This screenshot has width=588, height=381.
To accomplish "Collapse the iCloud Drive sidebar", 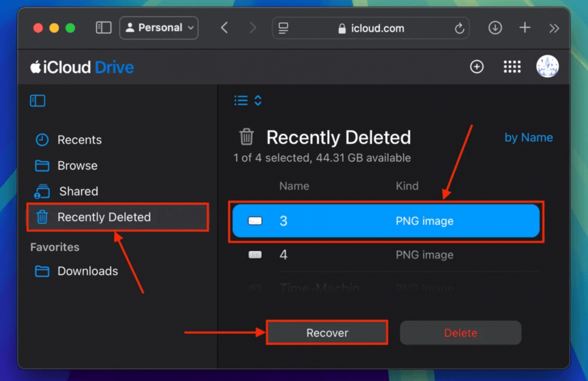I will [37, 100].
